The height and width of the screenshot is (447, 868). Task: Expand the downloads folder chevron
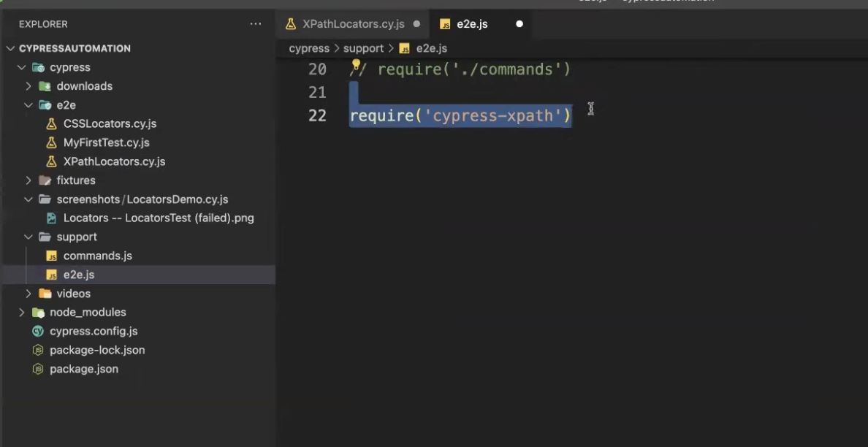(28, 86)
